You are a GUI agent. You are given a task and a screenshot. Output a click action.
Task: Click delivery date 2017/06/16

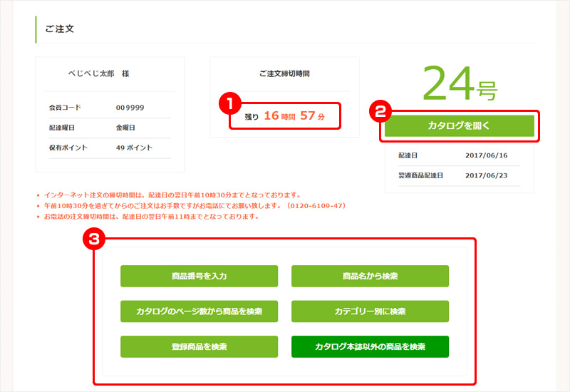click(484, 155)
